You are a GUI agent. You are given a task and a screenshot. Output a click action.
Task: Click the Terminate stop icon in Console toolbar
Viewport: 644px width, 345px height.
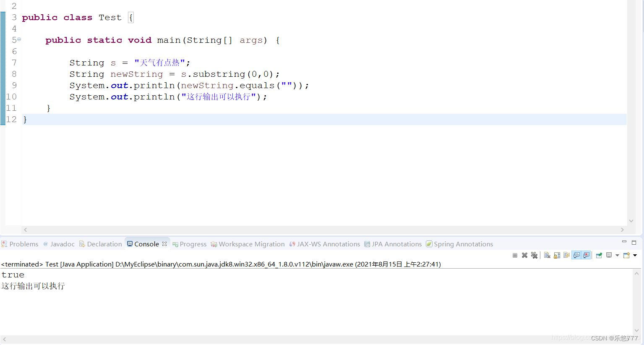pos(515,255)
